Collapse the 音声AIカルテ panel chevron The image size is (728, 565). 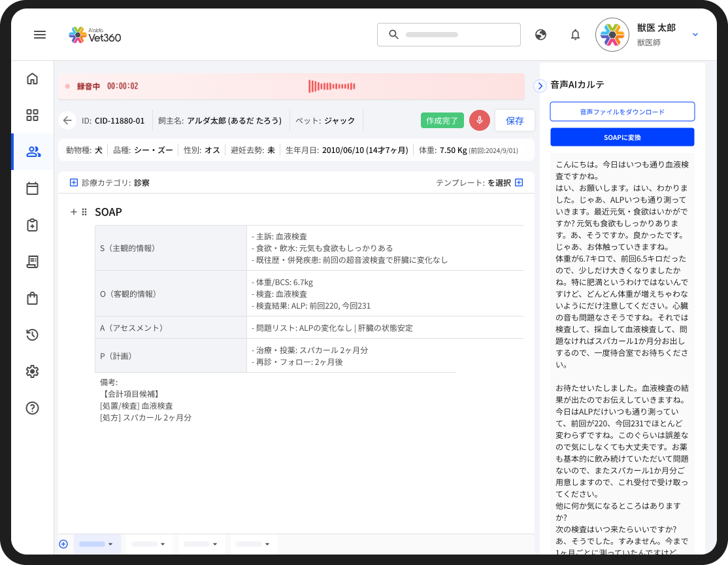(x=540, y=86)
